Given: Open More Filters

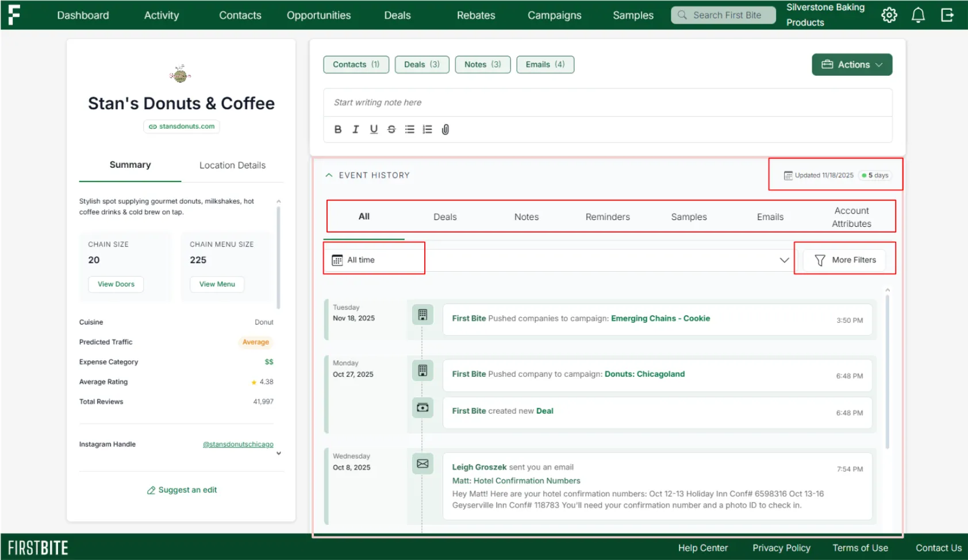Looking at the screenshot, I should point(844,260).
